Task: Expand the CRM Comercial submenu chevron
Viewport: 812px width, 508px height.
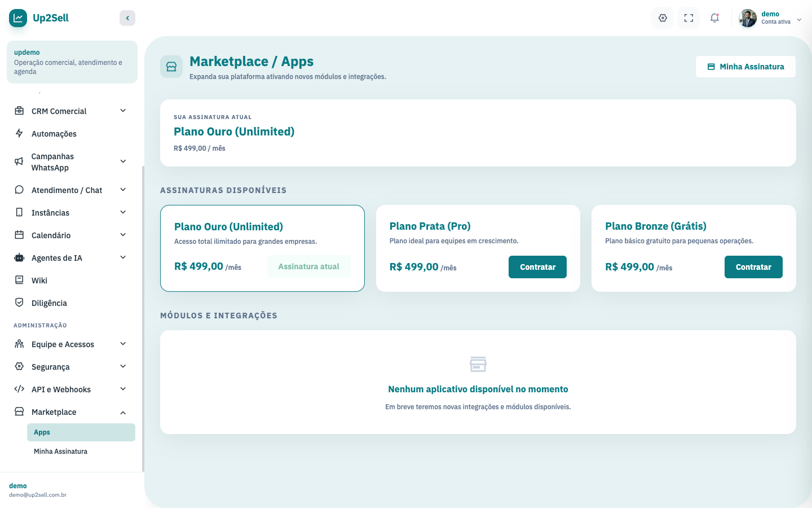Action: click(123, 111)
